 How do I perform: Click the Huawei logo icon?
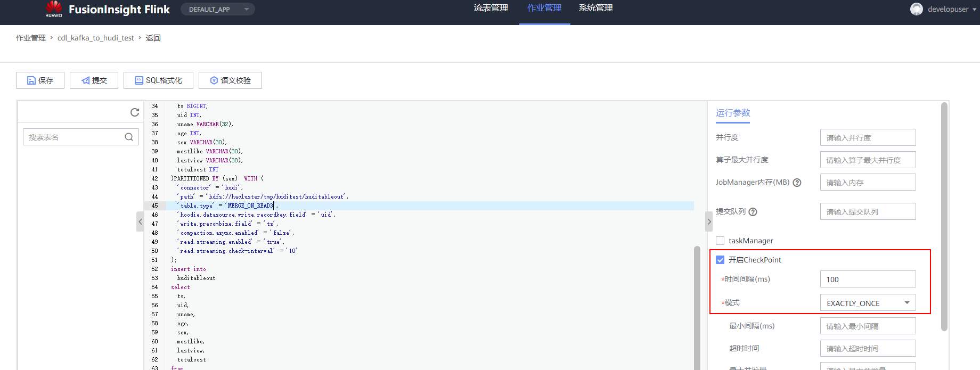point(53,9)
